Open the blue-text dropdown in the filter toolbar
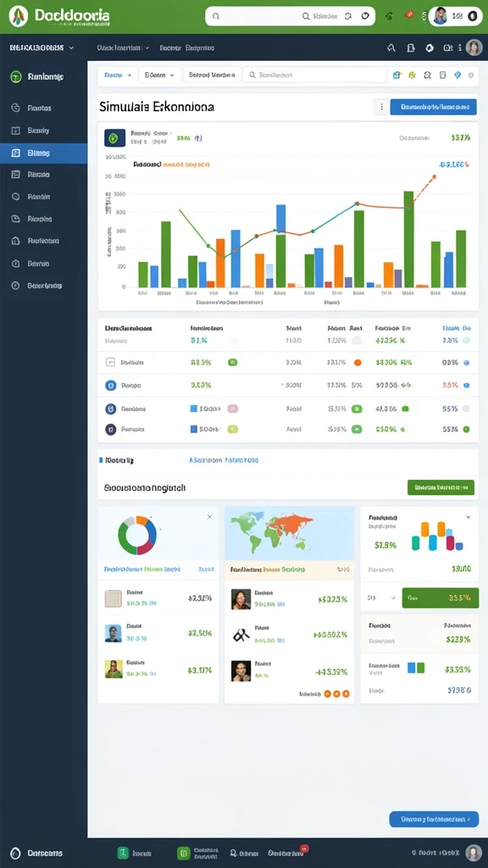 (118, 75)
